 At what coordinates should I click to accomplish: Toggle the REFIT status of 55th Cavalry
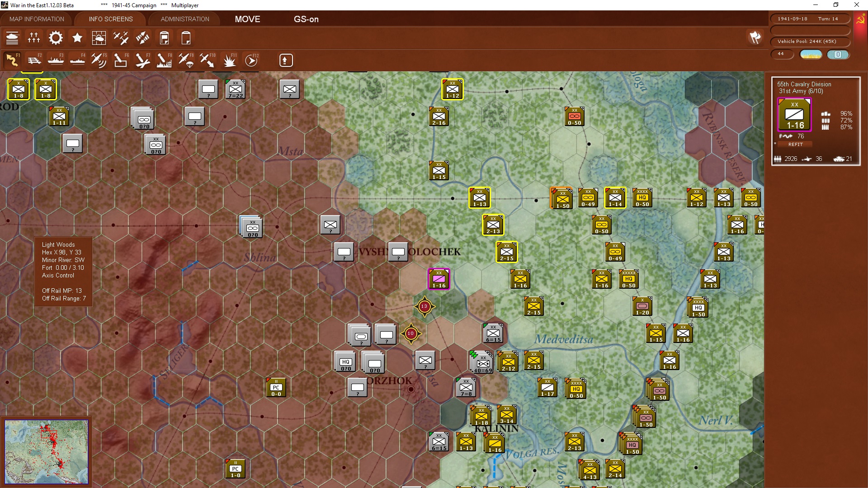(796, 145)
